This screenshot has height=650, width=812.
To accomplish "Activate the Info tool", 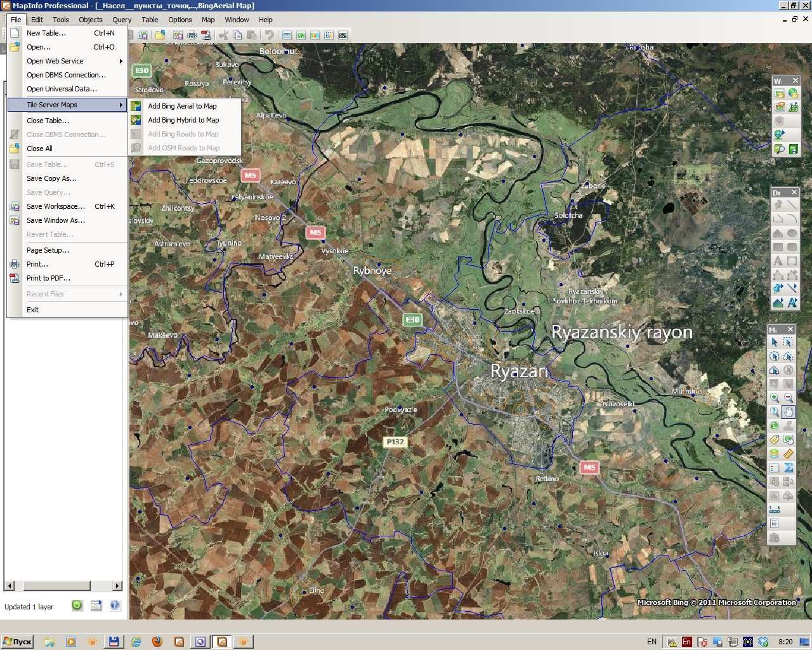I will pos(774,425).
